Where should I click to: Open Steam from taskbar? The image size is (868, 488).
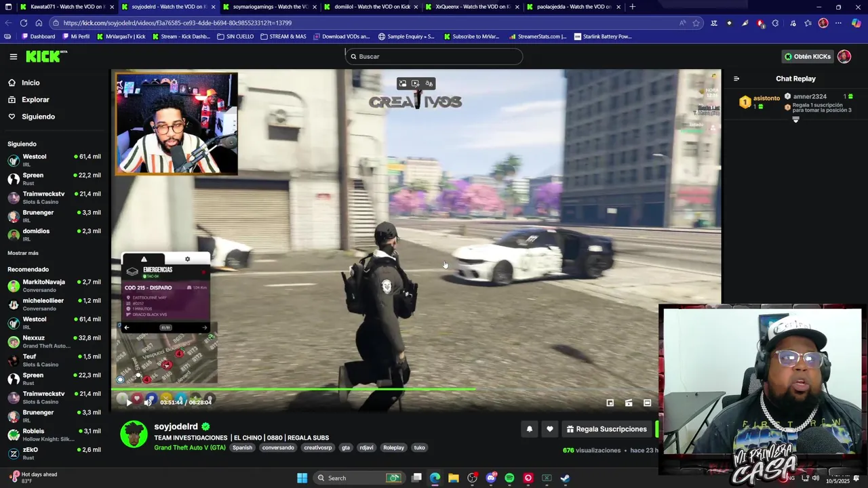tap(565, 478)
